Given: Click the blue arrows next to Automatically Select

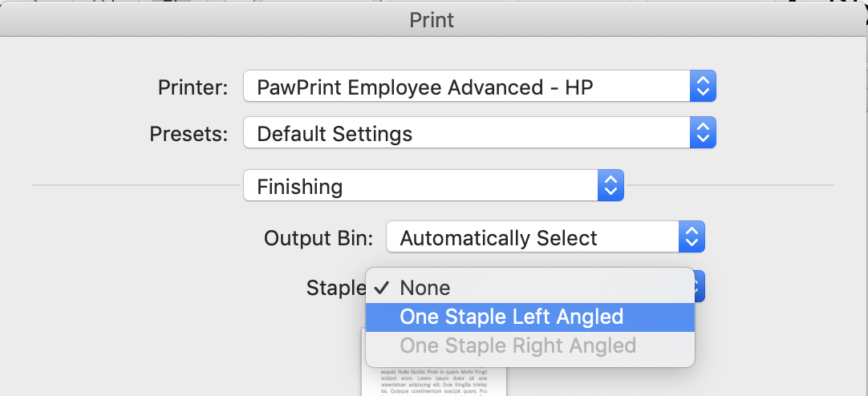Looking at the screenshot, I should coord(692,236).
